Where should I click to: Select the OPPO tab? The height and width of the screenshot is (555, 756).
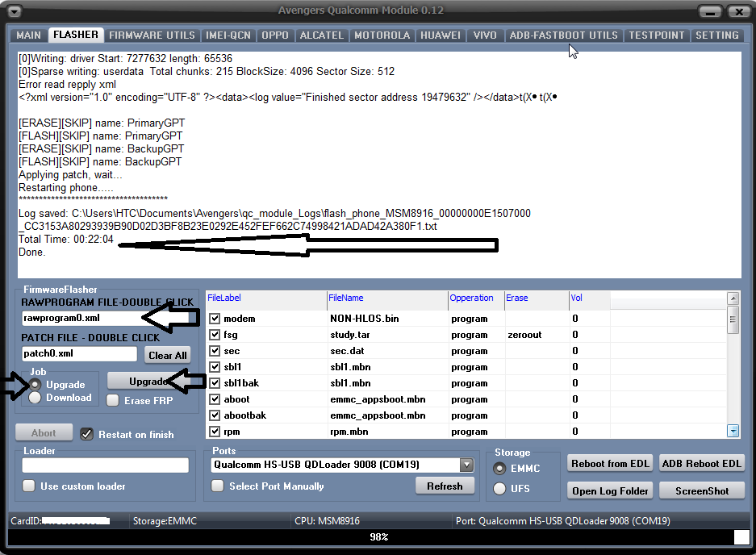pyautogui.click(x=275, y=35)
